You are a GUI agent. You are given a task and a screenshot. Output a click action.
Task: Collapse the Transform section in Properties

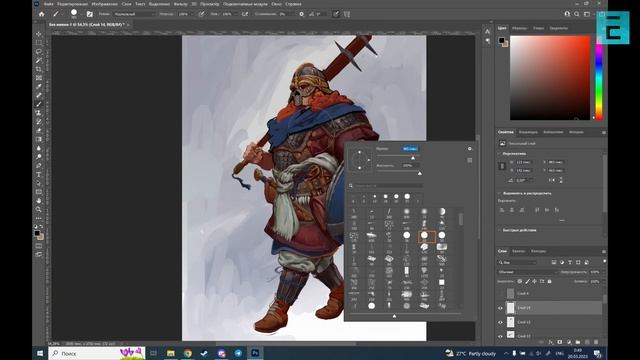click(499, 153)
